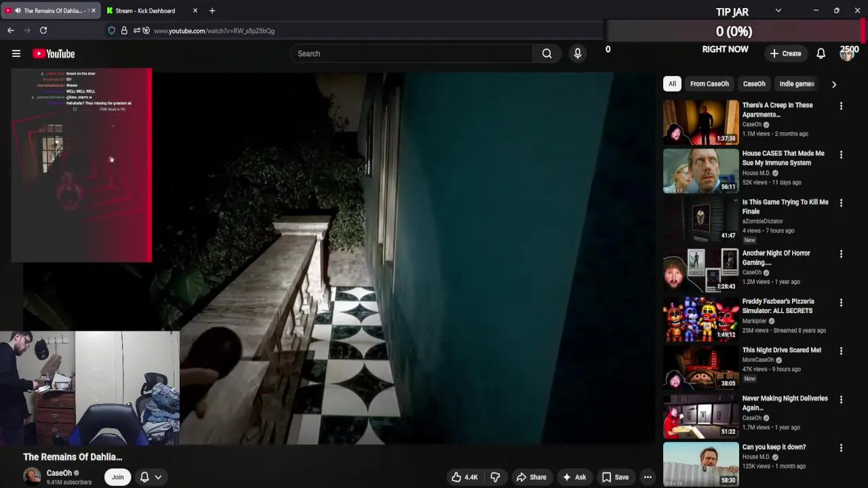Click the browser forward arrow
This screenshot has height=488, width=868.
(x=27, y=30)
